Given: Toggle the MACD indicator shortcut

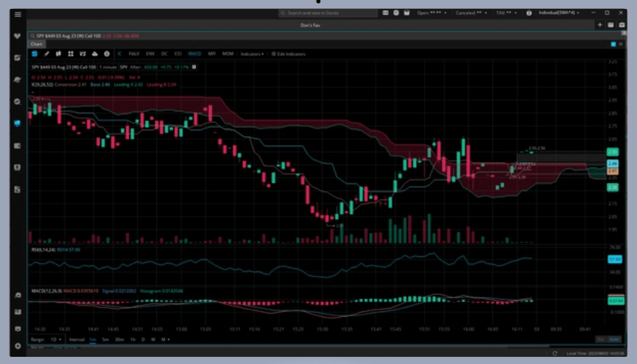Looking at the screenshot, I should coord(195,53).
